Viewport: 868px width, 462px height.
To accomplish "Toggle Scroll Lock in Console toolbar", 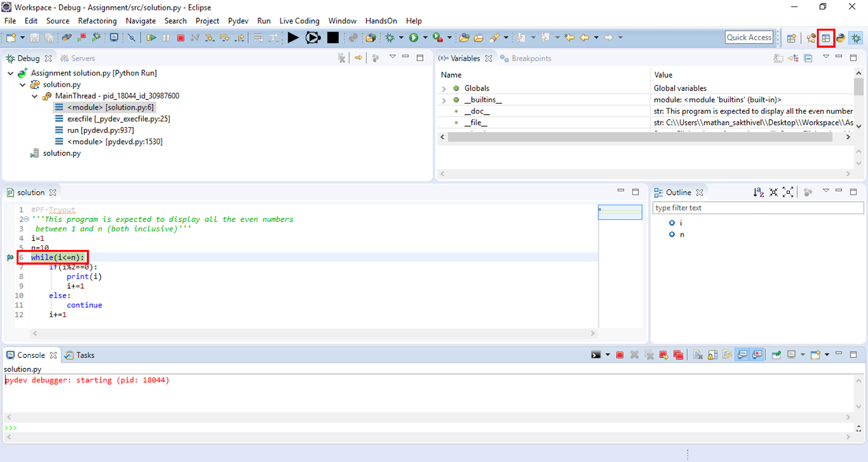I will (x=712, y=355).
